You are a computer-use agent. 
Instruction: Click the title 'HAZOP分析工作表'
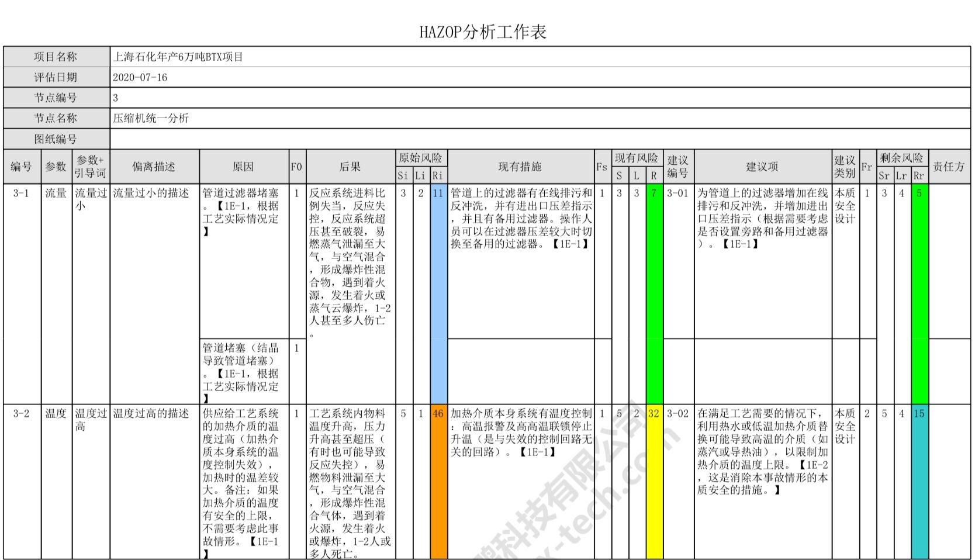coord(483,32)
